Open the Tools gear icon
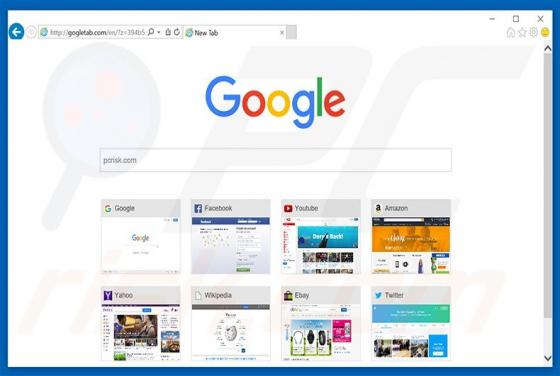 pyautogui.click(x=534, y=32)
